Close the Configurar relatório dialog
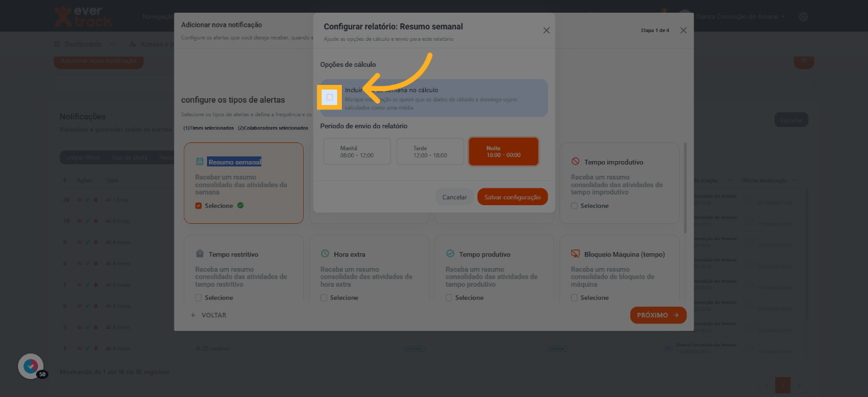This screenshot has height=397, width=868. point(546,31)
